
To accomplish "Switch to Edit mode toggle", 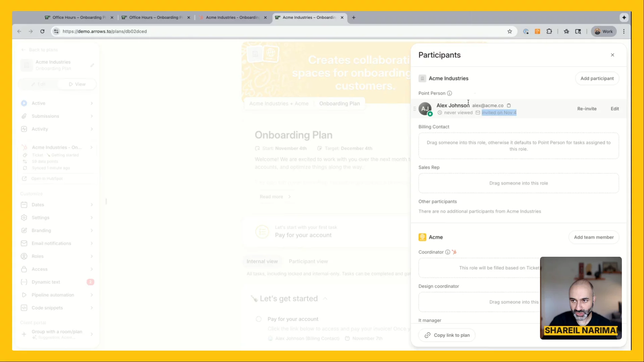I will (38, 84).
